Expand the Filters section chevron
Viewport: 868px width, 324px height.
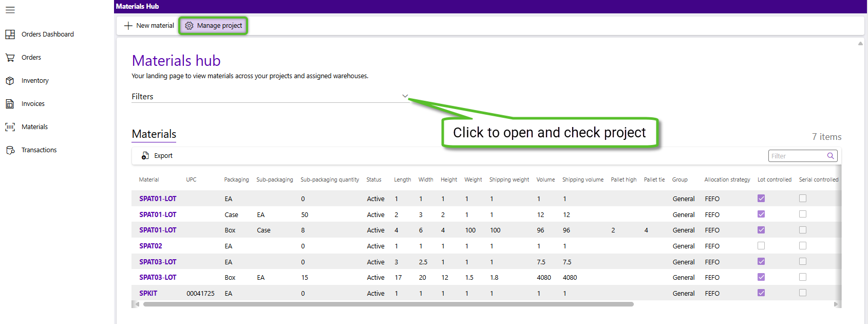point(405,96)
